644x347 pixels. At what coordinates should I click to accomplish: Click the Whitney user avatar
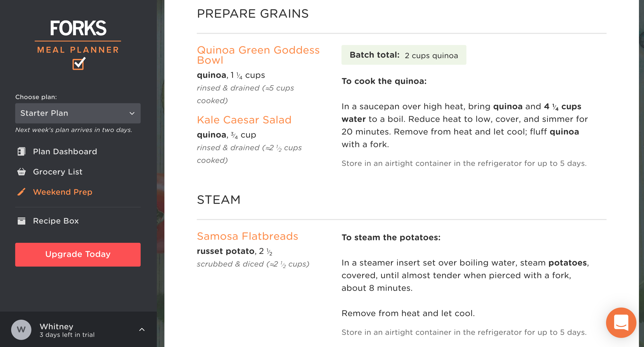tap(21, 330)
